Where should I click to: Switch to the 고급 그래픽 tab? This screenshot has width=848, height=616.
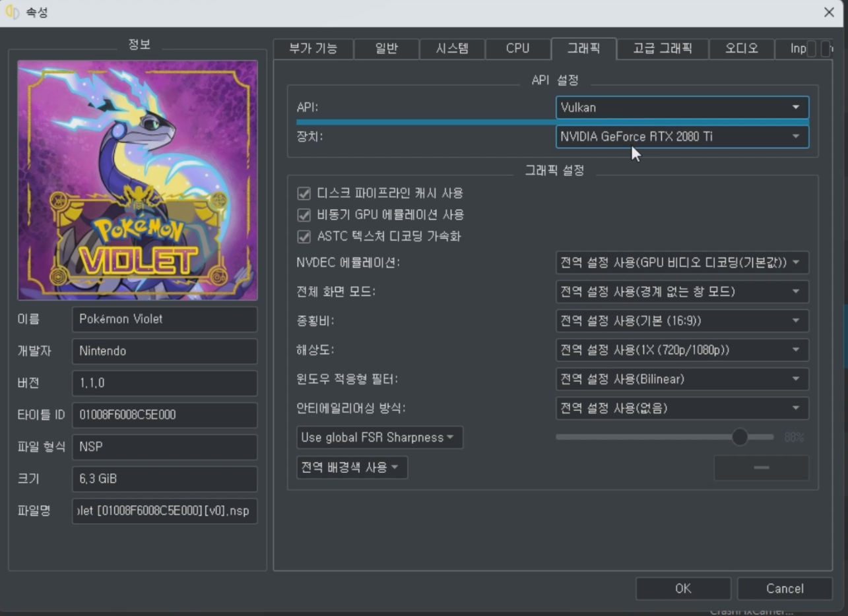[x=663, y=49]
